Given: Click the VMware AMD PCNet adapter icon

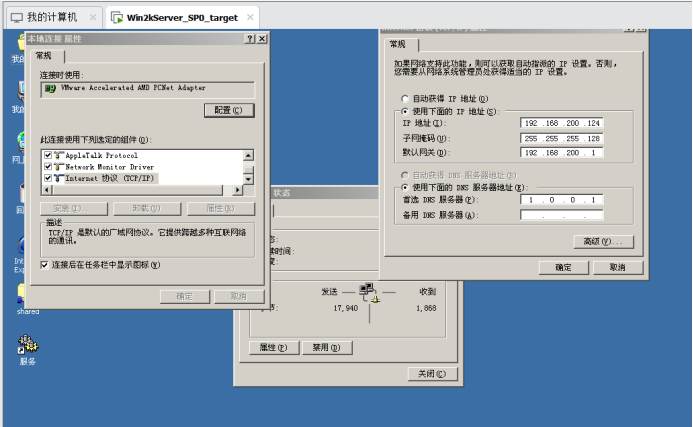Looking at the screenshot, I should pos(50,88).
